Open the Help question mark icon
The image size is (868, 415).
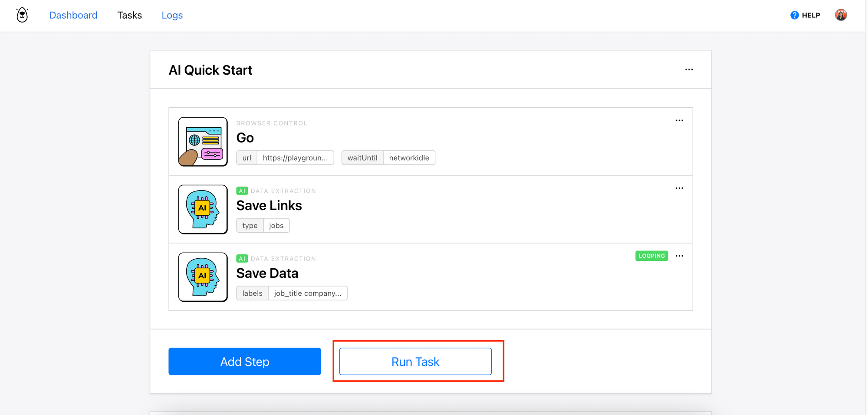794,15
